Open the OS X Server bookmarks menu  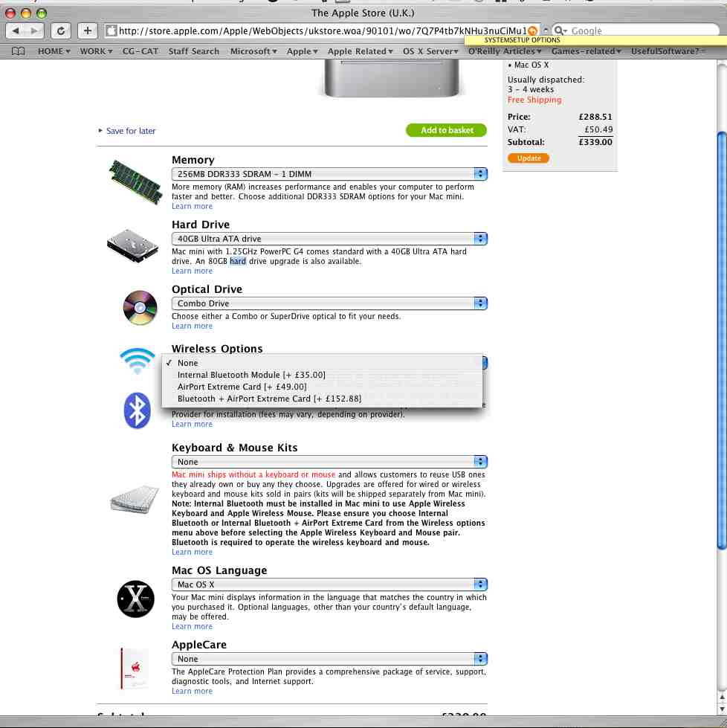coord(430,51)
